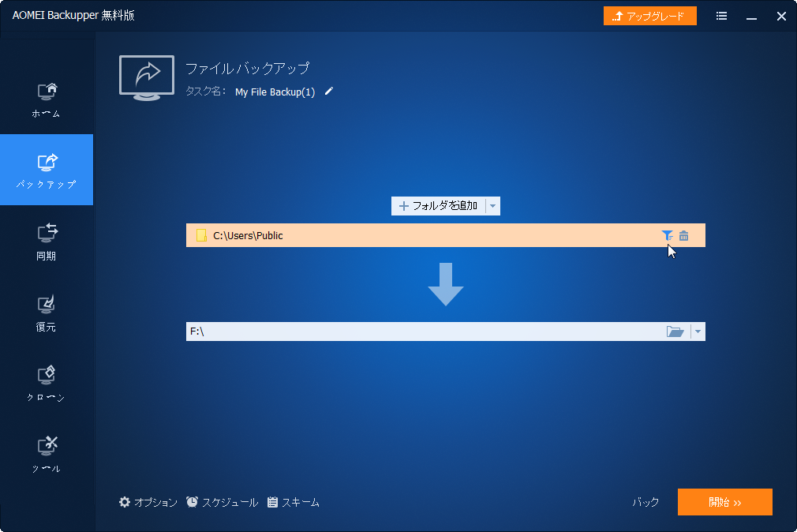
Task: Go to the クローン (Clone) tab
Action: pyautogui.click(x=47, y=384)
